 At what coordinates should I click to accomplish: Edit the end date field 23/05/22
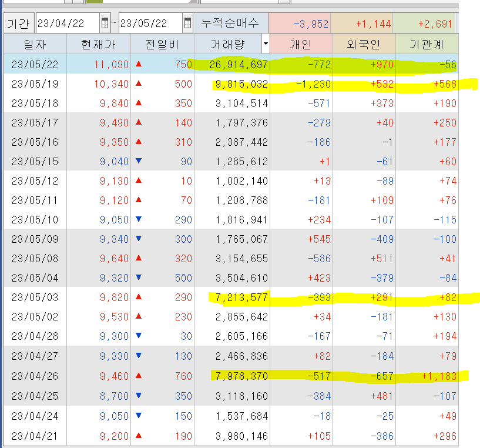[150, 23]
